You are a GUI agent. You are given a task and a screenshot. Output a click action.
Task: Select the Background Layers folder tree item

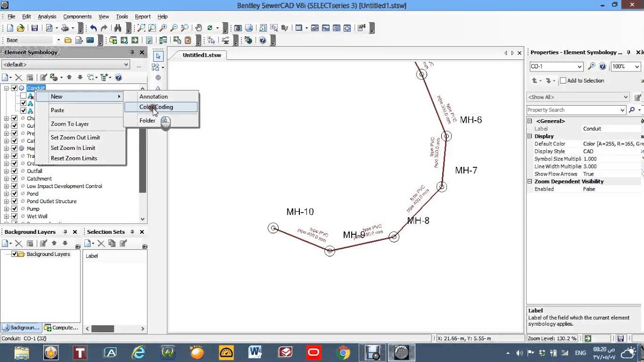tap(48, 254)
